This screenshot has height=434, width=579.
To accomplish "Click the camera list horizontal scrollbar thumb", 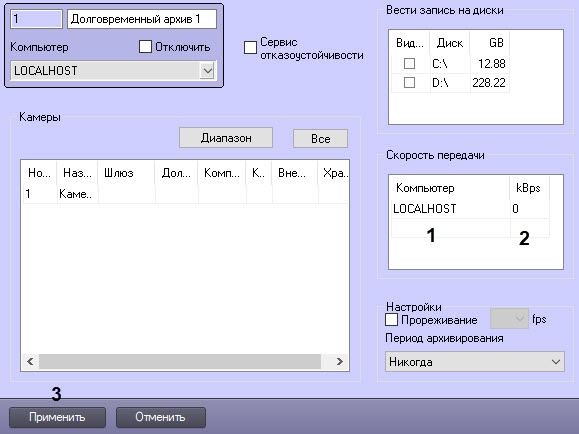I will coord(180,361).
